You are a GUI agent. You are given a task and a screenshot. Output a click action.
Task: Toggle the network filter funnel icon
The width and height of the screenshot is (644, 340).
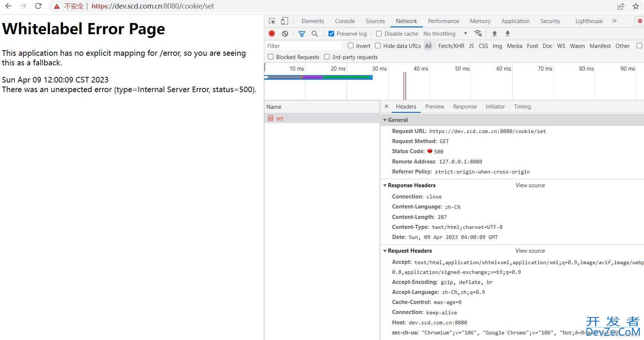pyautogui.click(x=302, y=34)
